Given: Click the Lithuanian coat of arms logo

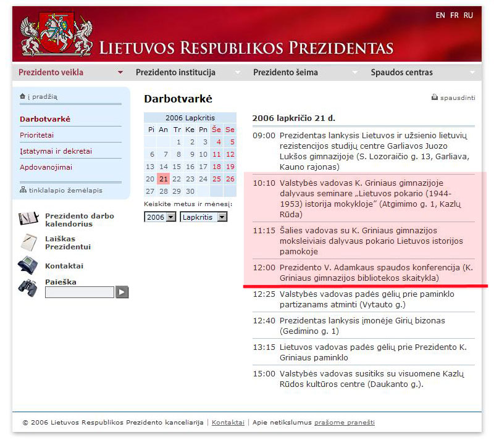Looking at the screenshot, I should (x=57, y=34).
